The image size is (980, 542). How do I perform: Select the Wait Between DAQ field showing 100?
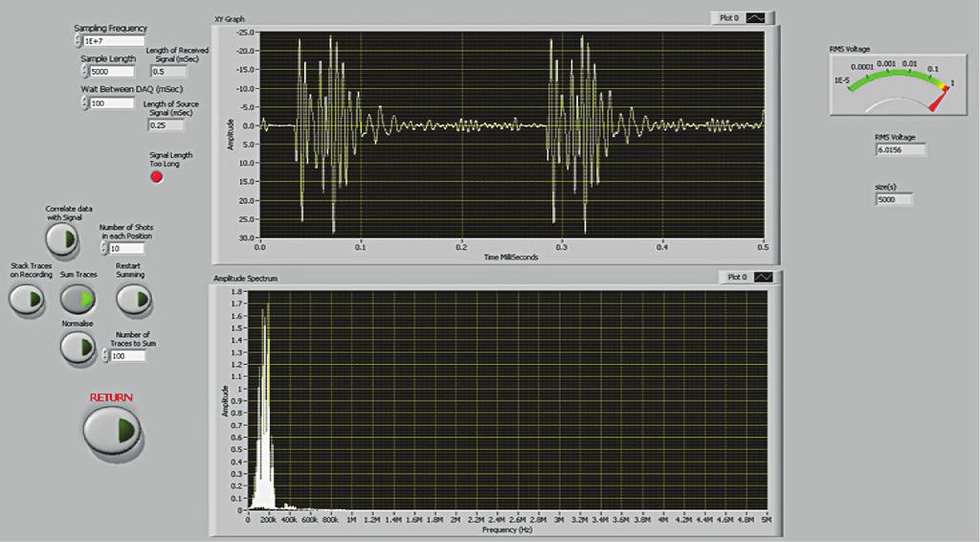click(x=112, y=103)
